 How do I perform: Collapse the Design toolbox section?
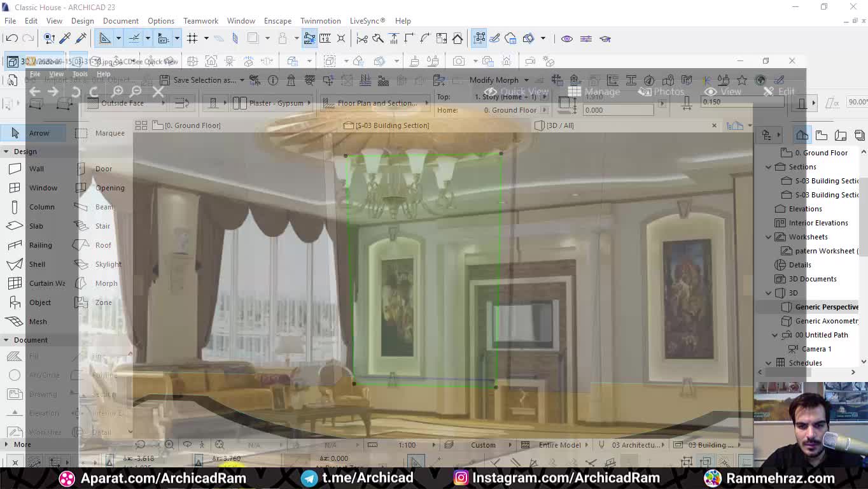point(6,152)
